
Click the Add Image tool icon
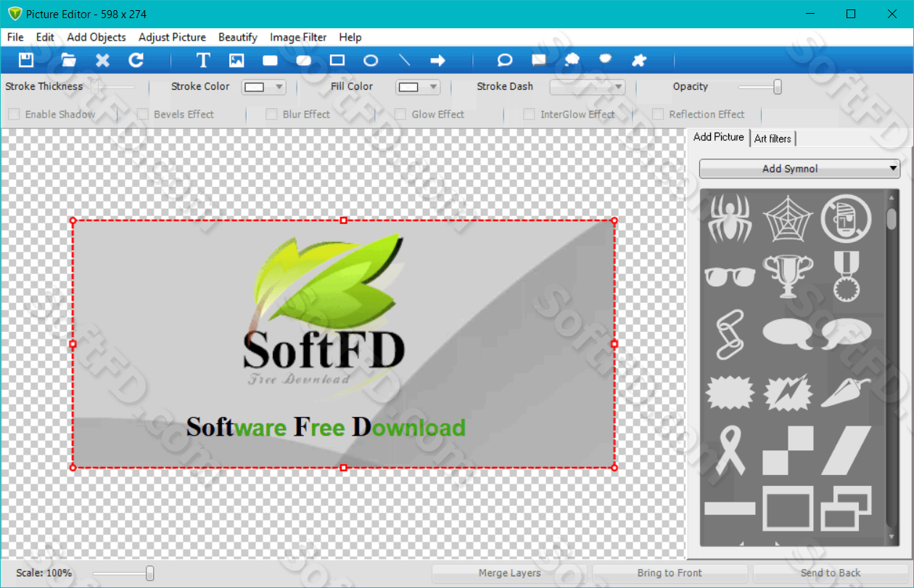236,60
